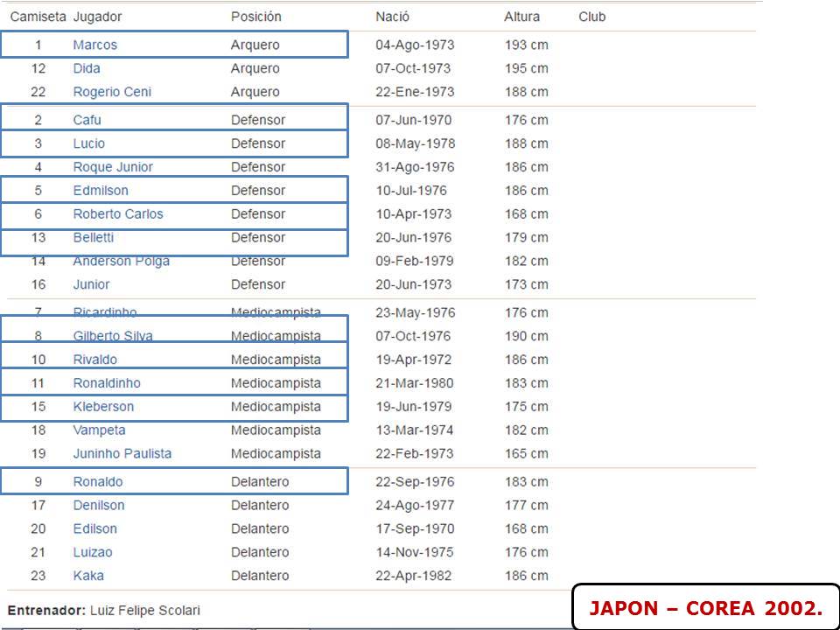Click Delantero position in Kaka's row
Image resolution: width=840 pixels, height=630 pixels.
[x=260, y=576]
